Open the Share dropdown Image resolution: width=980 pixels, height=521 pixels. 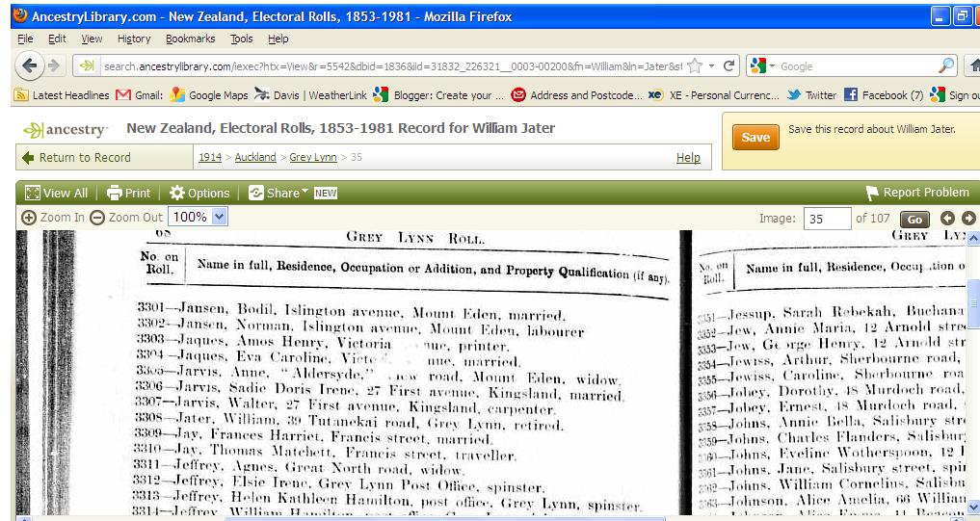coord(278,193)
